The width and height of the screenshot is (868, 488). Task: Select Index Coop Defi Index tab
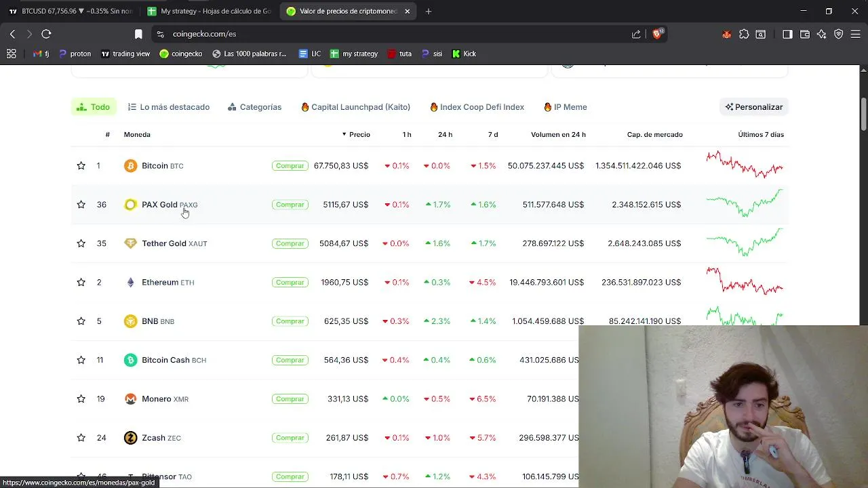(x=477, y=107)
